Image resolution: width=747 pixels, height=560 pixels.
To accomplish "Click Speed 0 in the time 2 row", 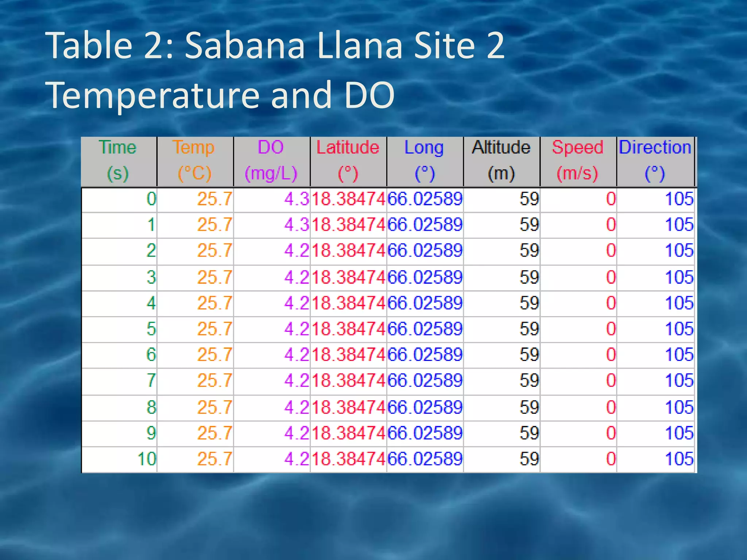I will coord(578,251).
